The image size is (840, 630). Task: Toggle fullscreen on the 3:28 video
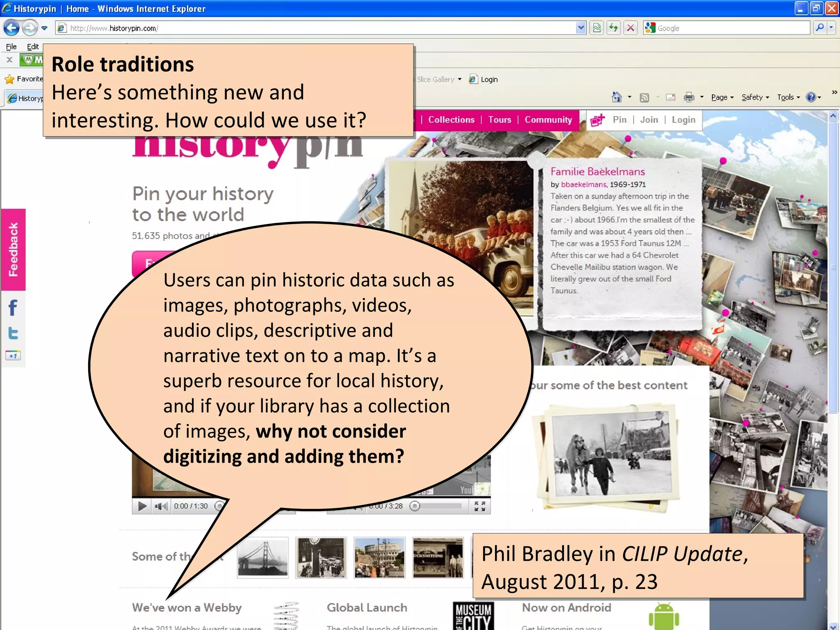(x=479, y=506)
